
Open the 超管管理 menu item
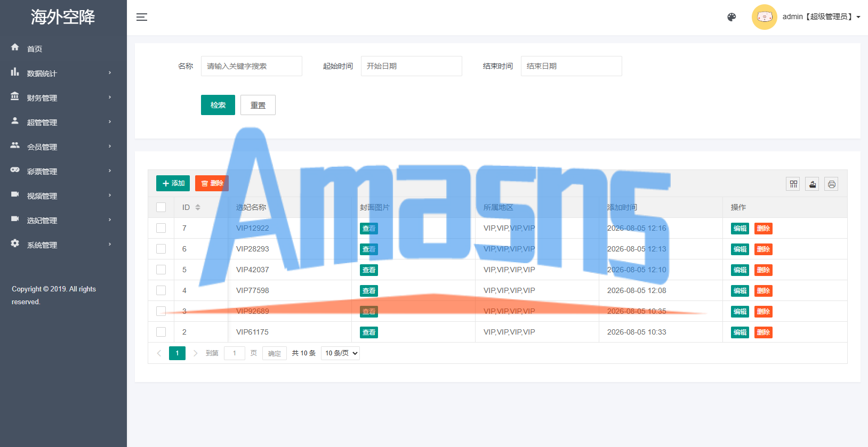click(x=63, y=122)
